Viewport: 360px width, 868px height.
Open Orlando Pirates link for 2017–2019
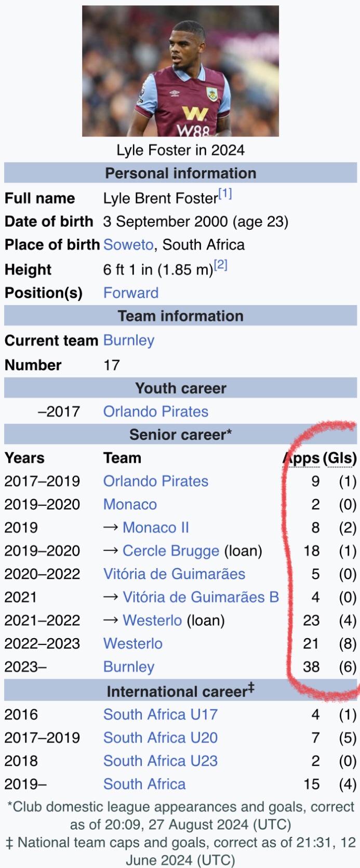pos(156,481)
